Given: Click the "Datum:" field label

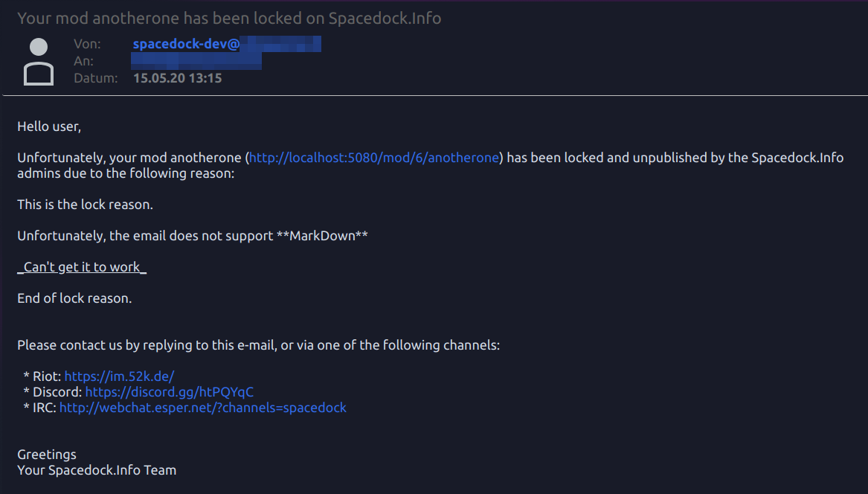Looking at the screenshot, I should 96,78.
